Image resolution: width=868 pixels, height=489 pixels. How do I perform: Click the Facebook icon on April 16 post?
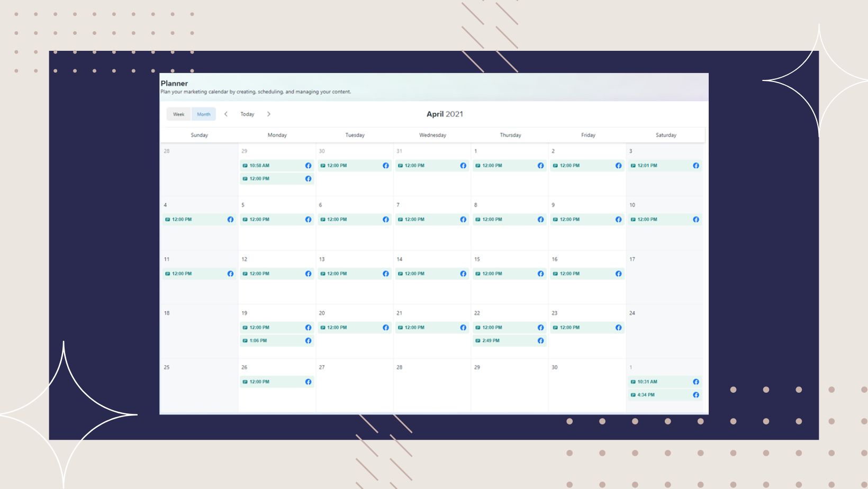(x=618, y=274)
